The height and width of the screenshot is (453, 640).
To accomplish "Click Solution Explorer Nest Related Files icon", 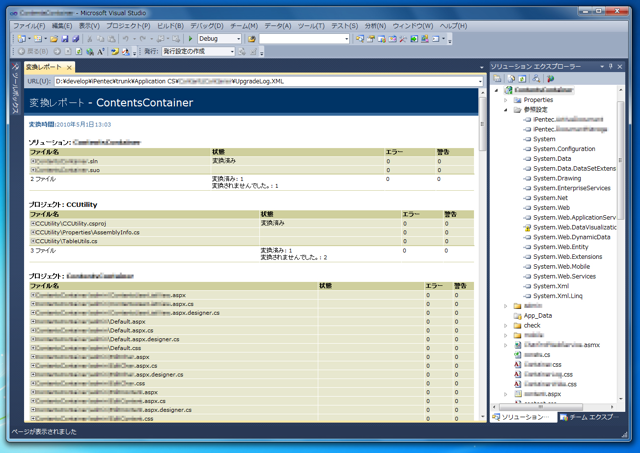I will pos(536,78).
